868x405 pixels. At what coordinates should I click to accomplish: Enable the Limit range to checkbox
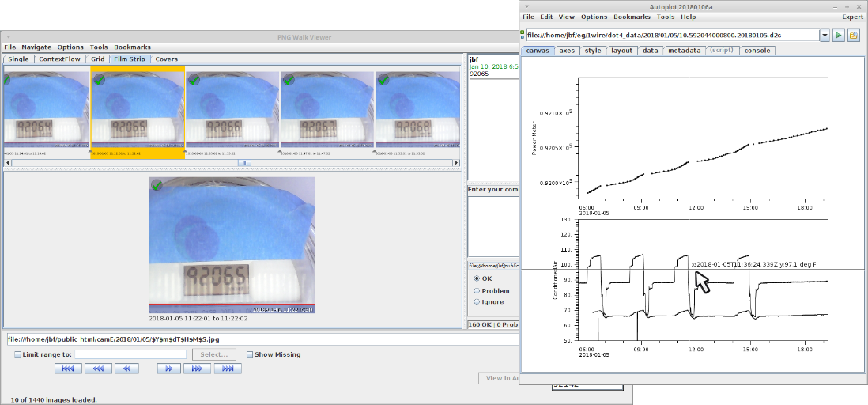pos(17,354)
